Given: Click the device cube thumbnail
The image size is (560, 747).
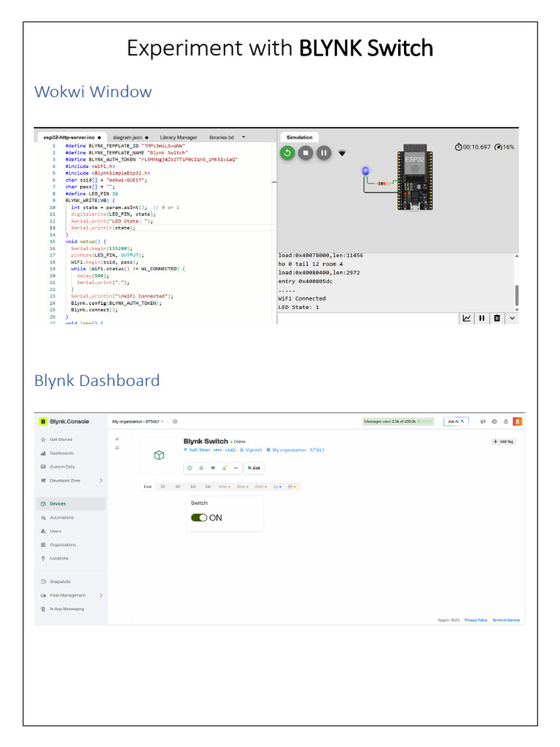Looking at the screenshot, I should pyautogui.click(x=159, y=455).
